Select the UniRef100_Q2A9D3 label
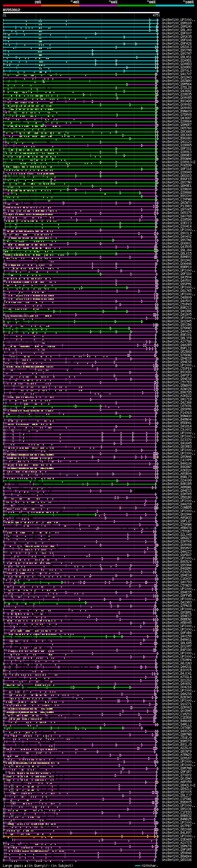 (177, 64)
